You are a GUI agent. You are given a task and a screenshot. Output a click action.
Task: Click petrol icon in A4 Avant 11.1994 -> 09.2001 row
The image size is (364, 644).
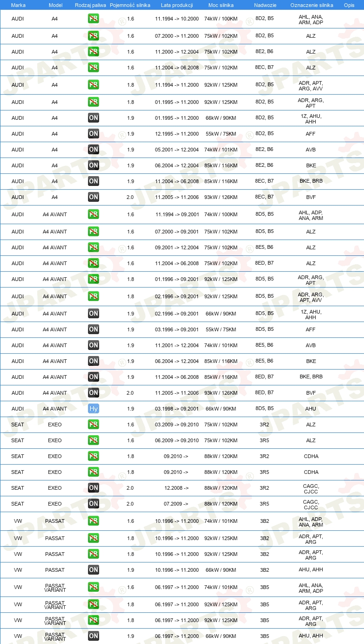pos(94,214)
